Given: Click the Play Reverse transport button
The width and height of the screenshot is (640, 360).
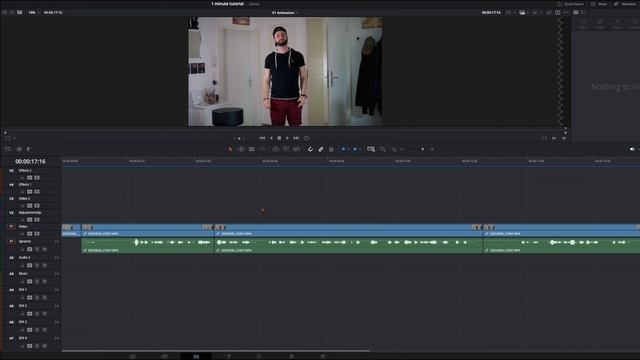Looking at the screenshot, I should click(x=271, y=138).
